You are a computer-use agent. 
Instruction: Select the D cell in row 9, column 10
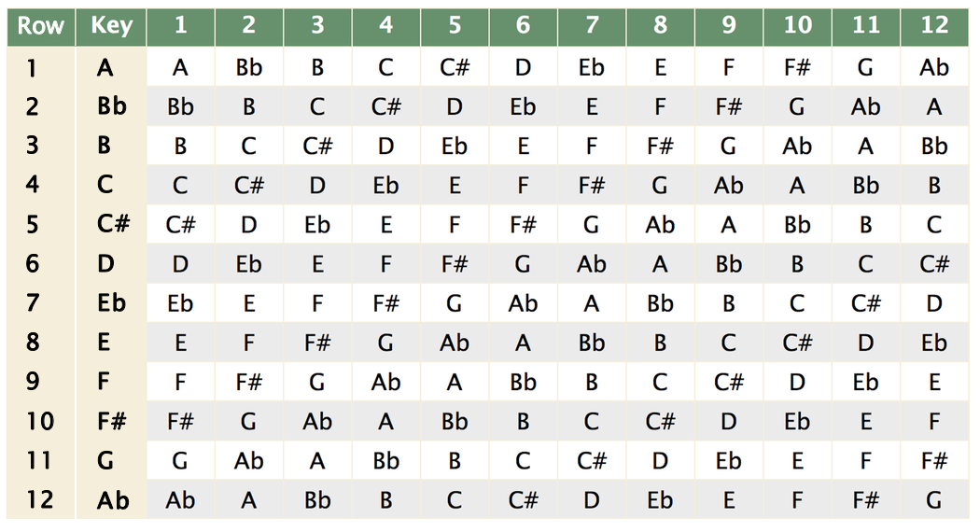[x=797, y=383]
